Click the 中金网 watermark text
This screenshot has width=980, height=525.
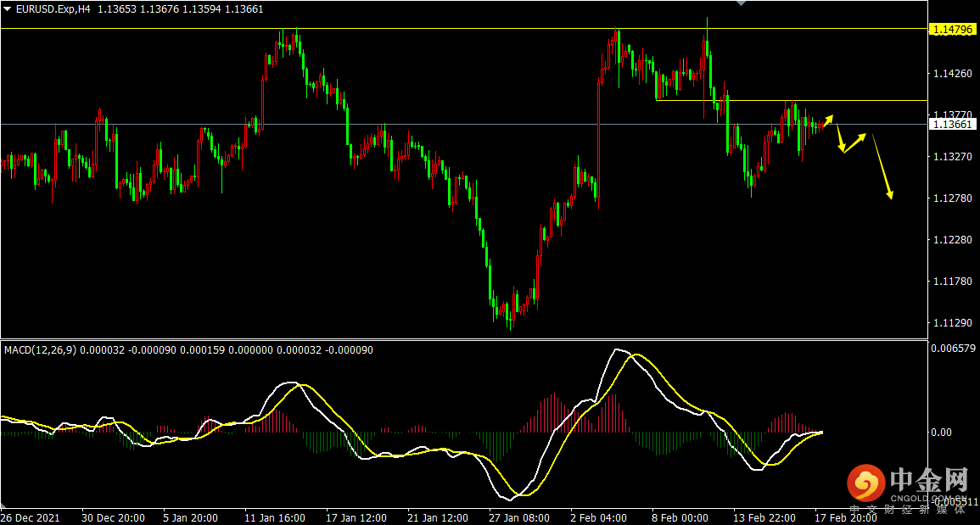929,482
